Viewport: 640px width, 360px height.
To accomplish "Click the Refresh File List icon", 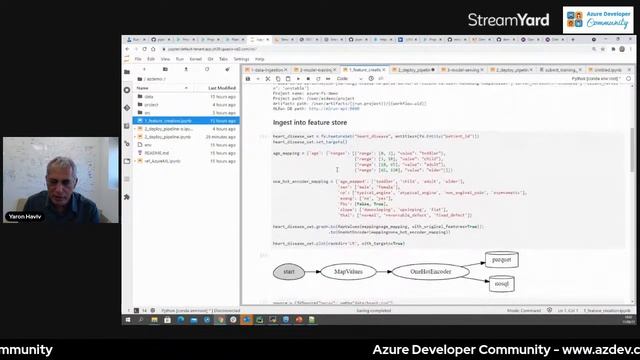I will (x=207, y=69).
